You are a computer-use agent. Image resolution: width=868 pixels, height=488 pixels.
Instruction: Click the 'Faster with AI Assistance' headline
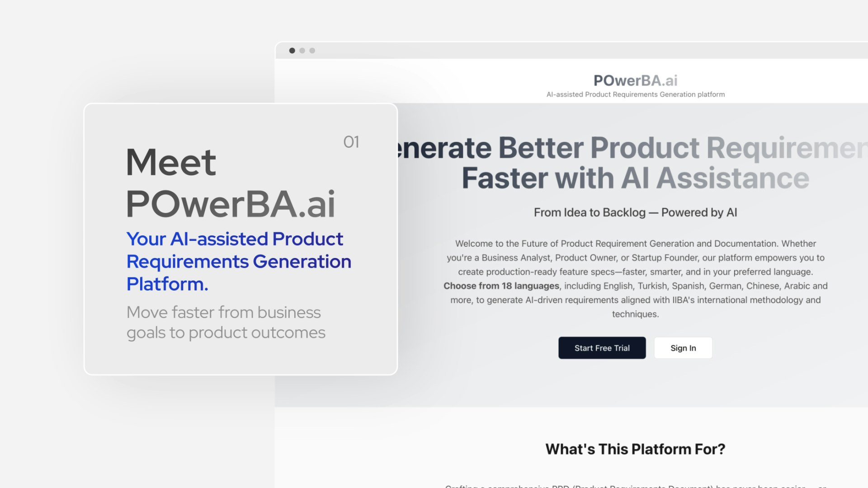coord(635,178)
